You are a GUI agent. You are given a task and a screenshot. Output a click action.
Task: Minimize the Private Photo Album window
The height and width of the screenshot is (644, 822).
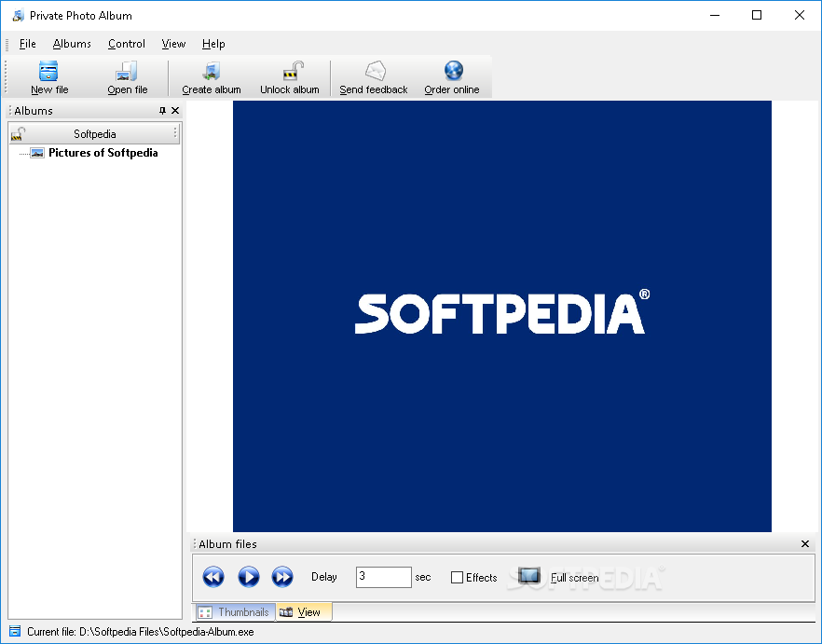[715, 15]
